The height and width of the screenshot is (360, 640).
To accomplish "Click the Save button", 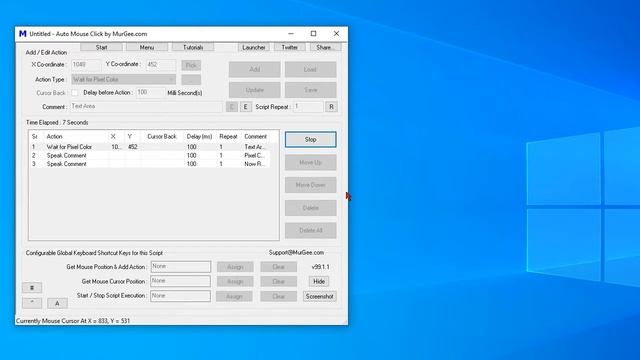I will coord(310,90).
